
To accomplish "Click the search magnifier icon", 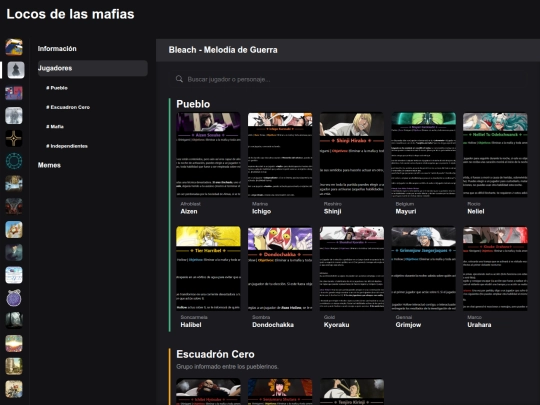I will pyautogui.click(x=179, y=79).
